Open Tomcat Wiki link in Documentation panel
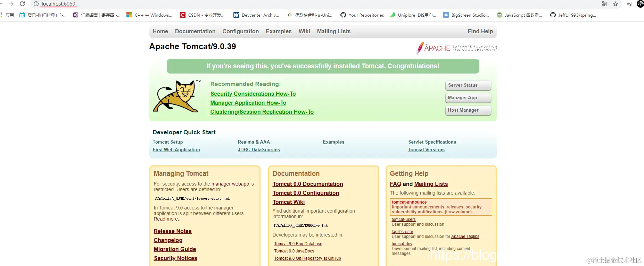Image resolution: width=644 pixels, height=266 pixels. tap(289, 202)
